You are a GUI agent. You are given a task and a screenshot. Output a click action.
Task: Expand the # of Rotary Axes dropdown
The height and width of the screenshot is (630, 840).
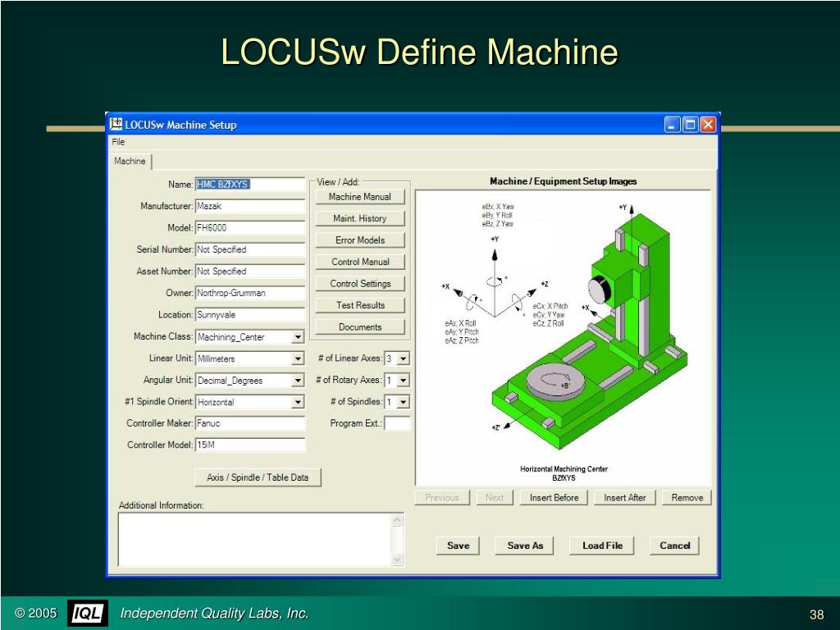(x=404, y=381)
